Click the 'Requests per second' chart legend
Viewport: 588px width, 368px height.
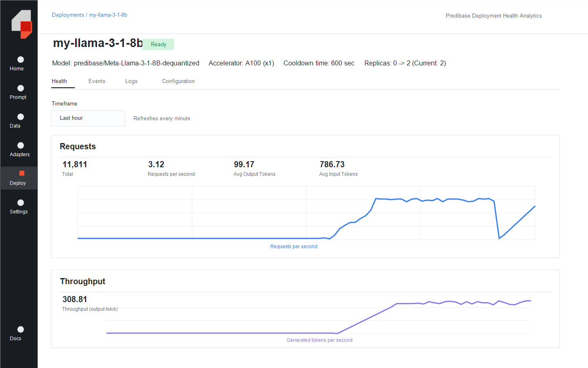pyautogui.click(x=294, y=247)
